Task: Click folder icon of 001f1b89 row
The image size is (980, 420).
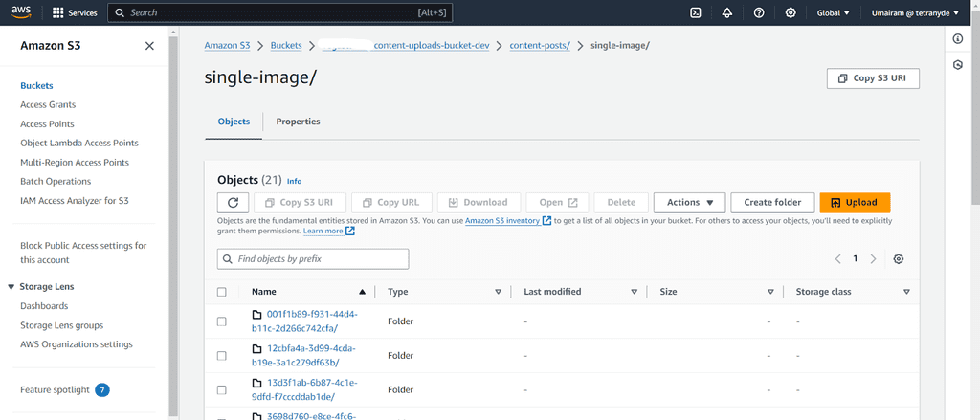Action: point(256,315)
